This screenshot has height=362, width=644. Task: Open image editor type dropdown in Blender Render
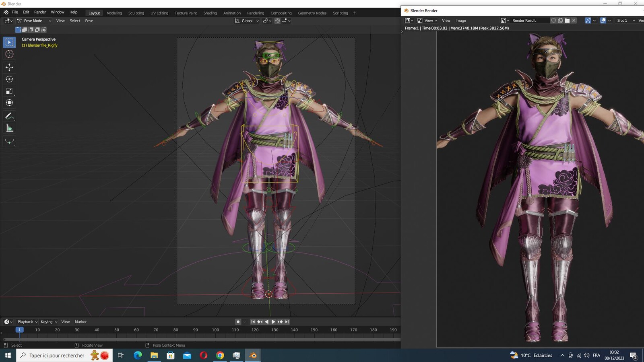coord(409,21)
